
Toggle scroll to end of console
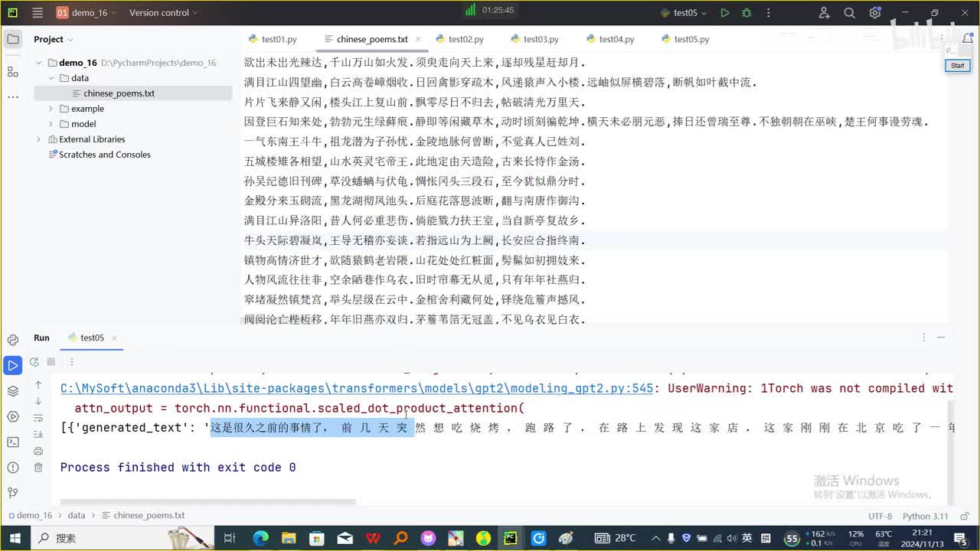click(x=38, y=434)
